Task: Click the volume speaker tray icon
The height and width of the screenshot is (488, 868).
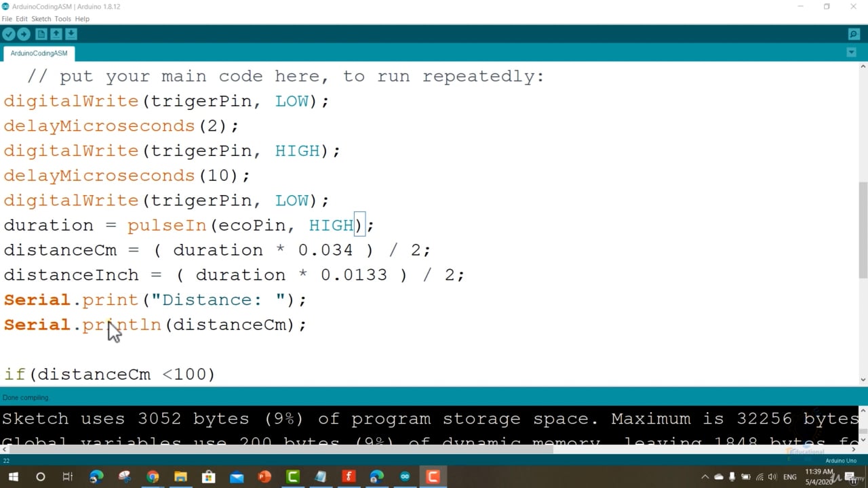Action: (x=772, y=477)
